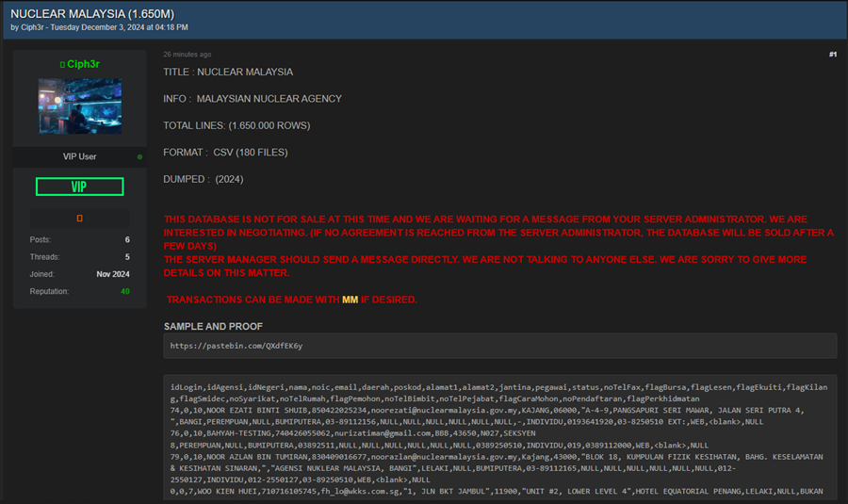The image size is (848, 504).
Task: Open the post permalink #1
Action: (x=832, y=54)
